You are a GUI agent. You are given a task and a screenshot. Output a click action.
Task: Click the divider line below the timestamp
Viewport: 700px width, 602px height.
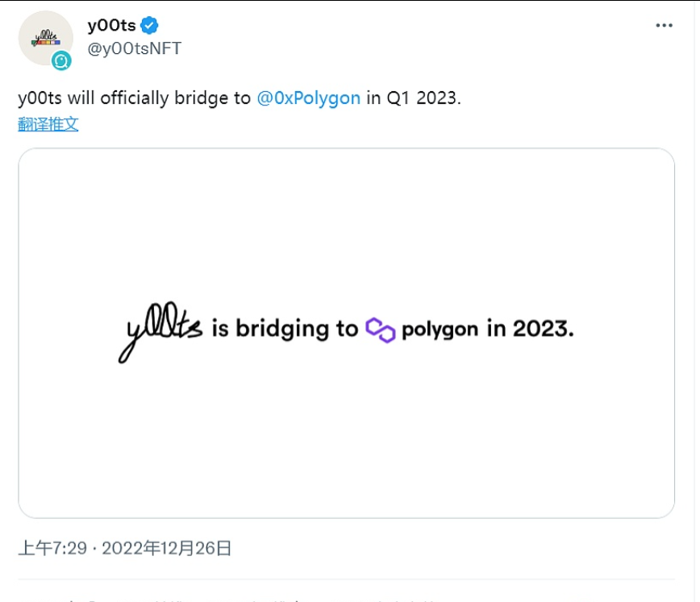(x=347, y=579)
